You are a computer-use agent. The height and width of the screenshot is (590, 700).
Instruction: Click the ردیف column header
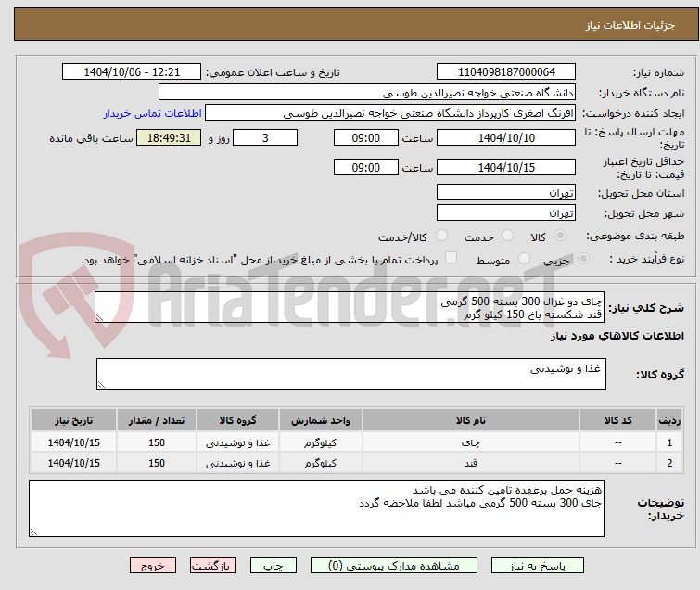point(669,420)
